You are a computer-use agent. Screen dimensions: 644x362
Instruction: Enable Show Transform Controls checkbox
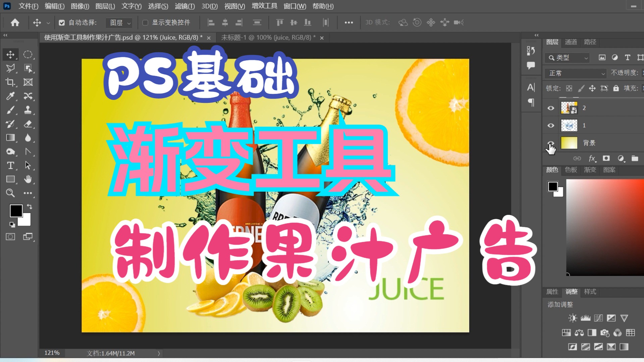[145, 22]
